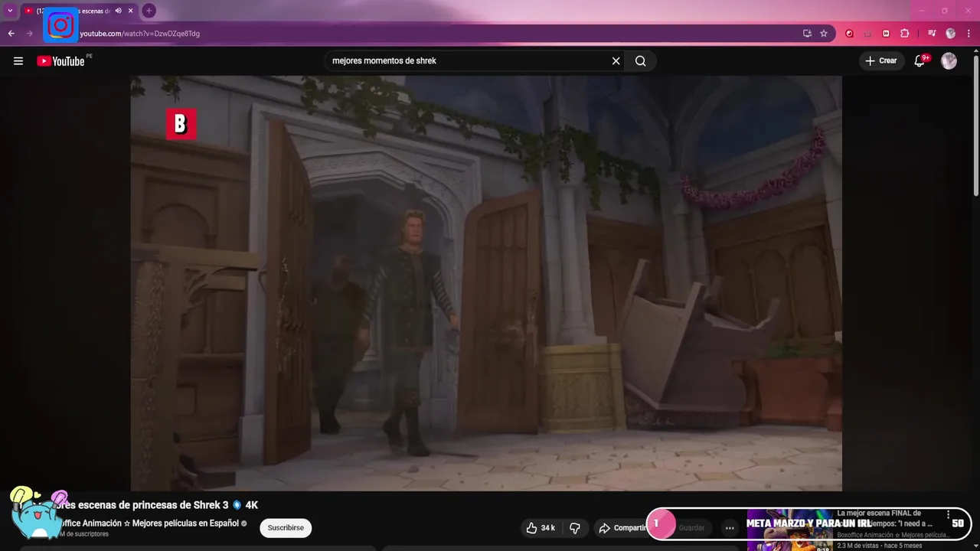Screen dimensions: 980x551
Task: Click the Crear button
Action: point(880,61)
